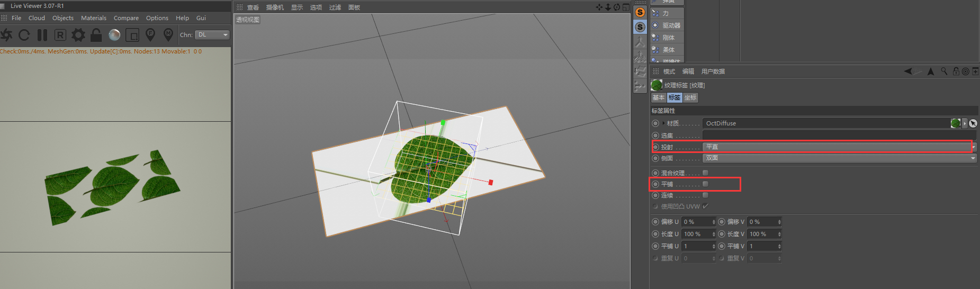Open Octane settings gear icon
Screen dimensions: 980x289
coord(78,35)
